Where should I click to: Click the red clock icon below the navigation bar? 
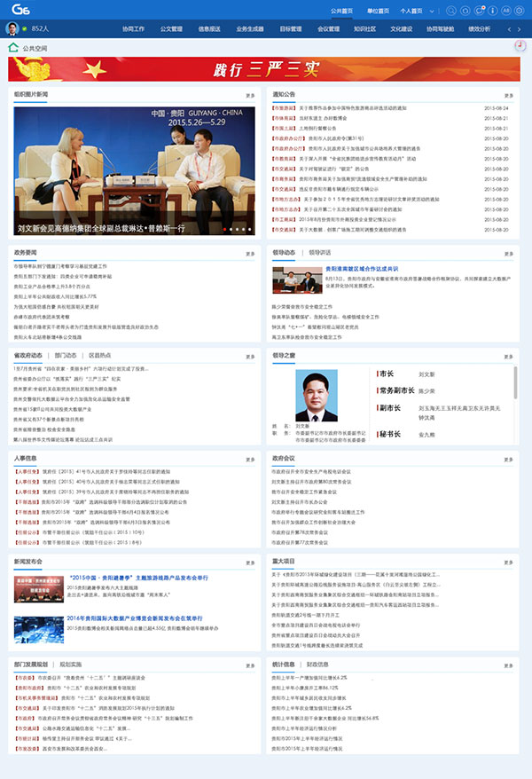[520, 46]
